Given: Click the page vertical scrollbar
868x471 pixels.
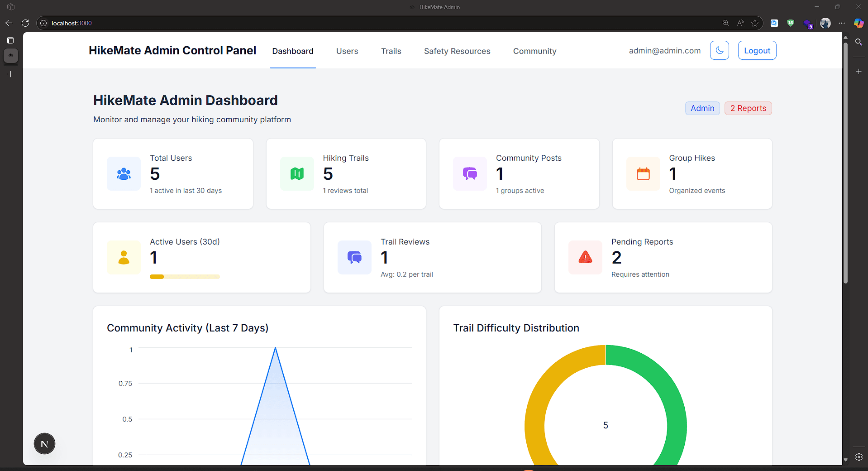Looking at the screenshot, I should 845,163.
